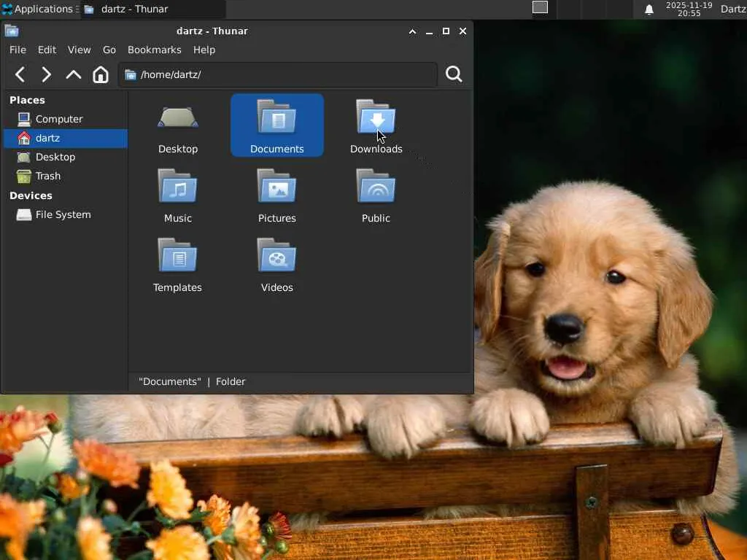Open the search magnifier icon
The image size is (747, 560).
pos(454,74)
